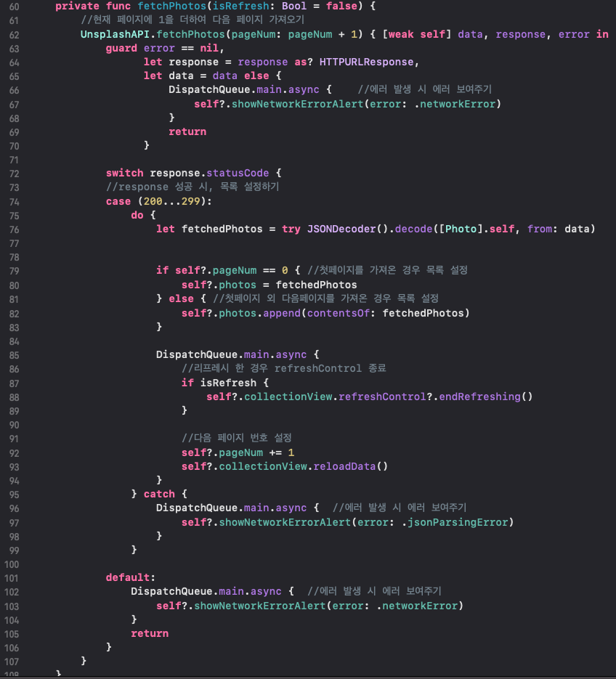The width and height of the screenshot is (616, 679).
Task: Click 'pageNum' on line 92
Action: click(x=241, y=452)
